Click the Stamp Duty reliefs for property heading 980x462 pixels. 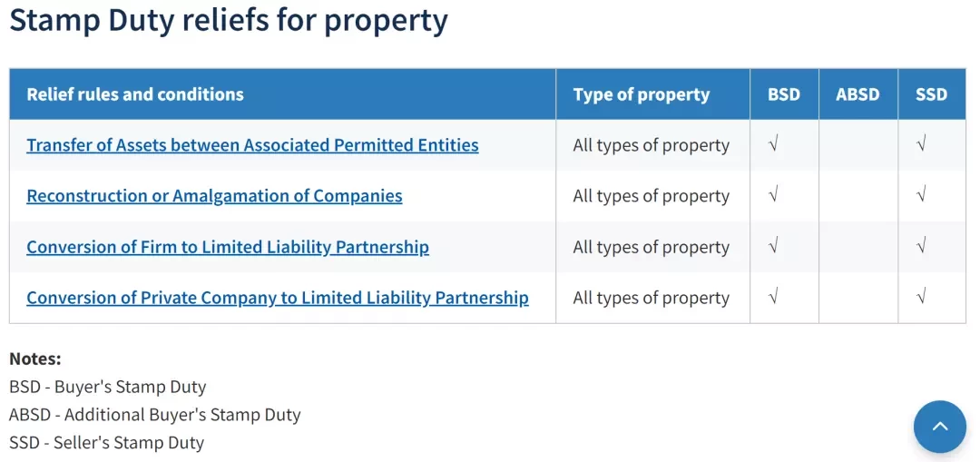[x=229, y=21]
